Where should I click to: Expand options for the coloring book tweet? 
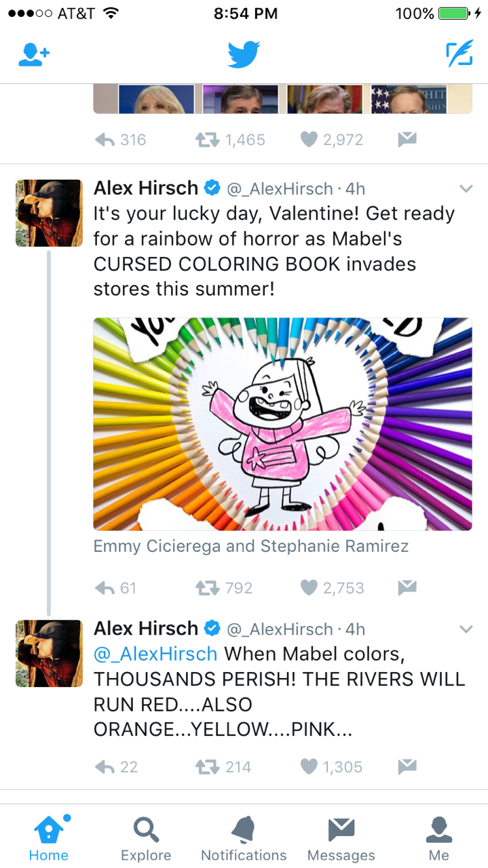[466, 189]
